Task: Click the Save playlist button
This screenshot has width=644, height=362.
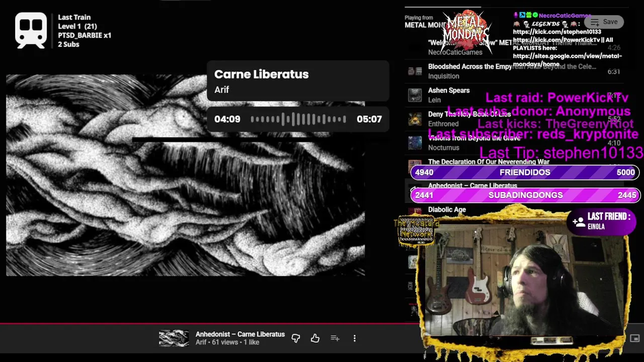Action: click(x=604, y=22)
